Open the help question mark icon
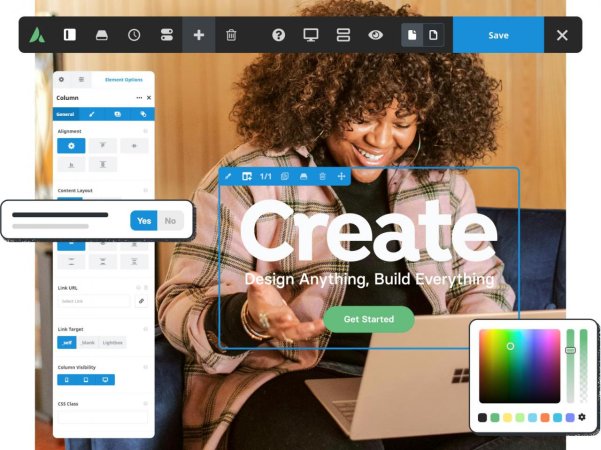601x450 pixels. [x=278, y=35]
